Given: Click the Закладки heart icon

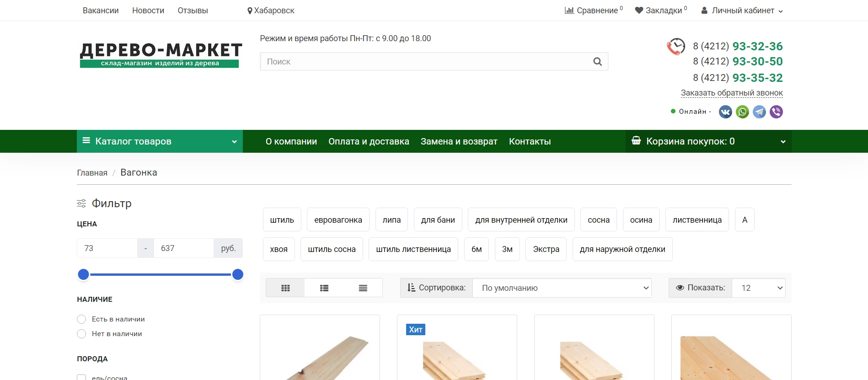Looking at the screenshot, I should (x=639, y=10).
